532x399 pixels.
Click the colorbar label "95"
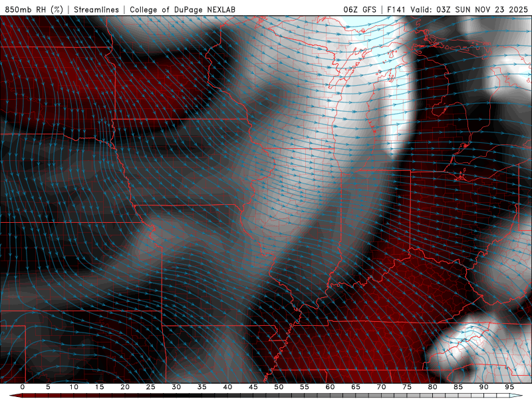tap(509, 387)
